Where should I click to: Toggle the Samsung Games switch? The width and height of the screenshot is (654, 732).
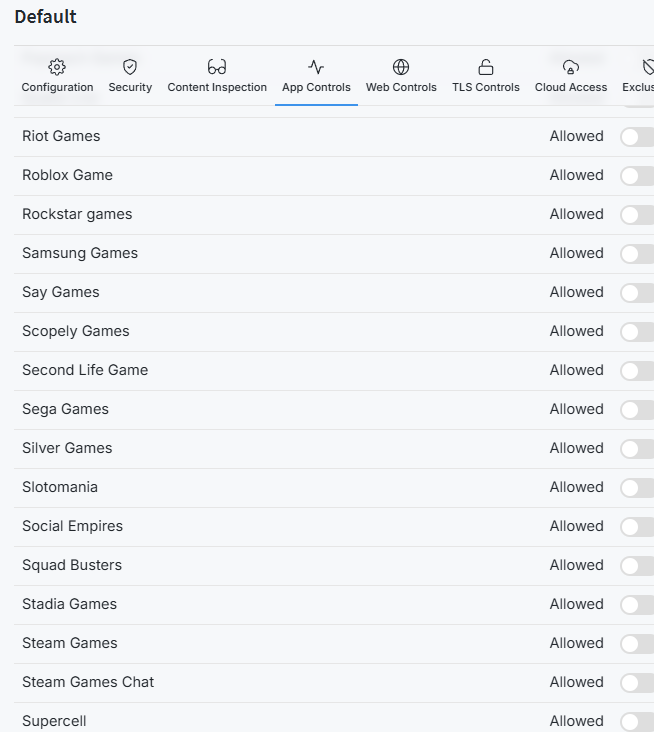[x=637, y=254]
